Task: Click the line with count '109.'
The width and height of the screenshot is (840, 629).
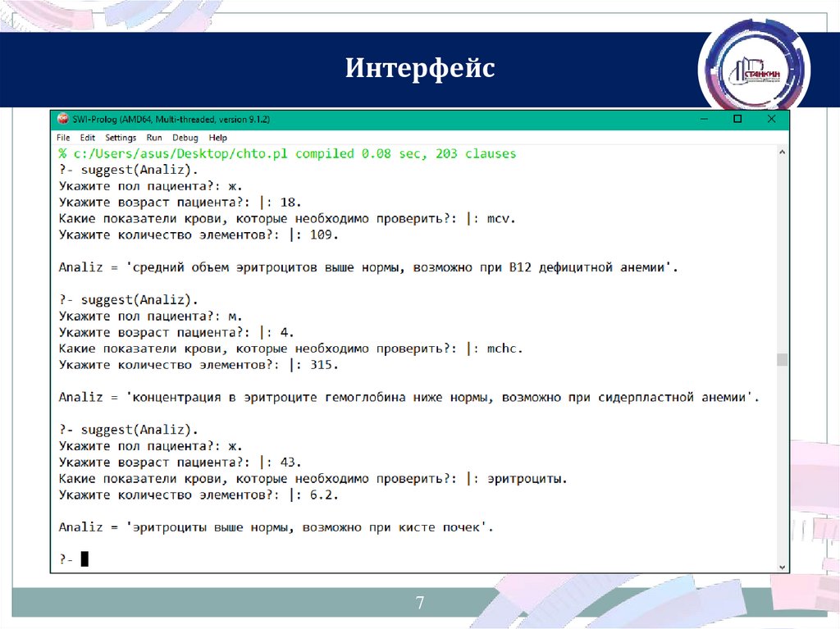Action: [199, 235]
